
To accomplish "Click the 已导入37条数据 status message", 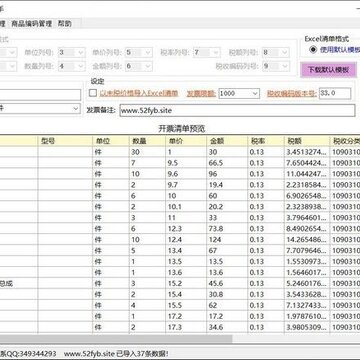I will [142, 353].
